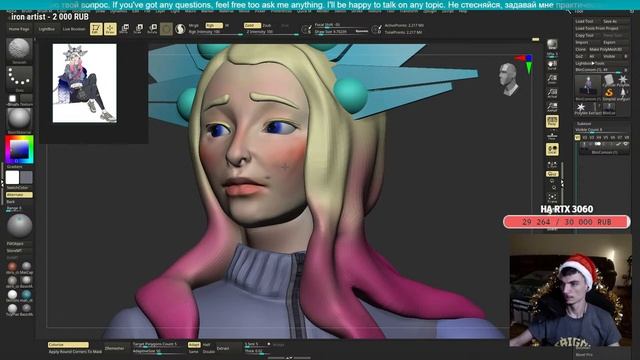
Task: Click the AAHalf icon
Action: click(x=552, y=107)
